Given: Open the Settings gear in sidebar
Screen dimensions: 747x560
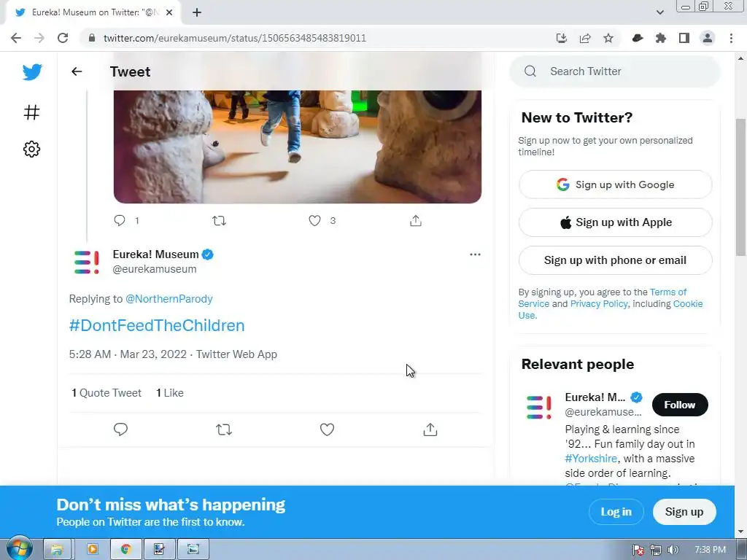Looking at the screenshot, I should tap(31, 149).
